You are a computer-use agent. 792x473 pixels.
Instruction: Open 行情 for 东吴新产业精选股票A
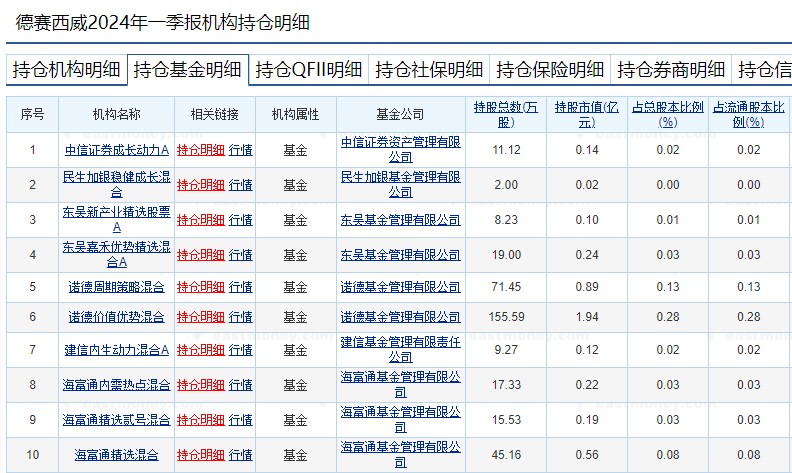point(240,220)
